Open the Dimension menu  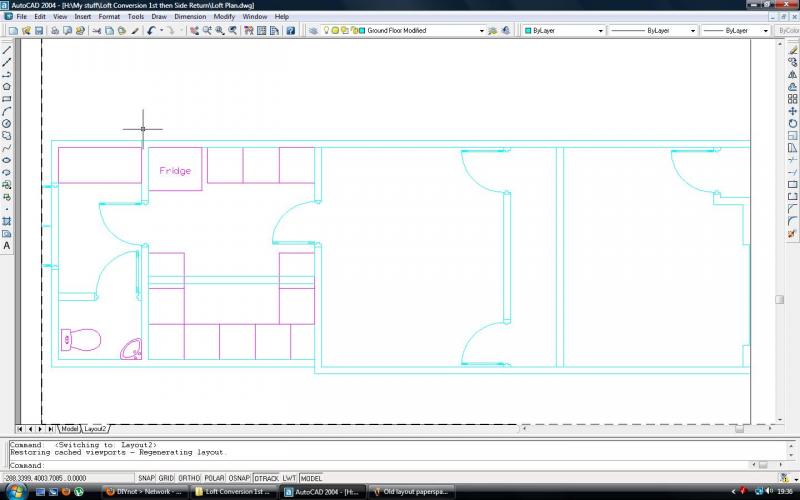(x=190, y=17)
